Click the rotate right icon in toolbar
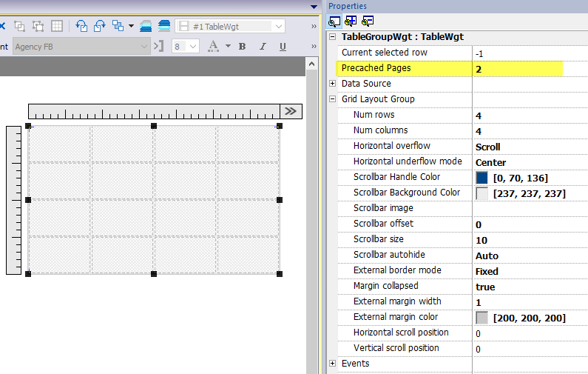The width and height of the screenshot is (588, 374). click(100, 26)
